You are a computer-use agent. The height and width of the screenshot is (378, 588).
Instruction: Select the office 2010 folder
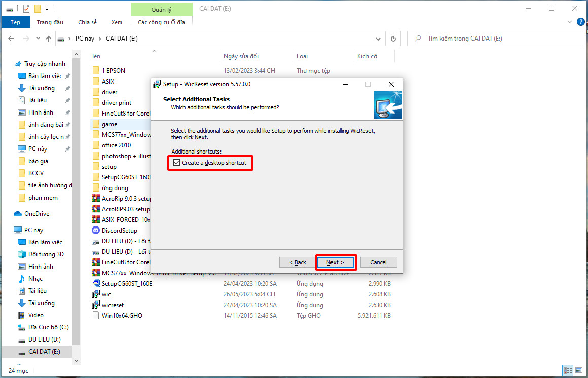[x=116, y=145]
